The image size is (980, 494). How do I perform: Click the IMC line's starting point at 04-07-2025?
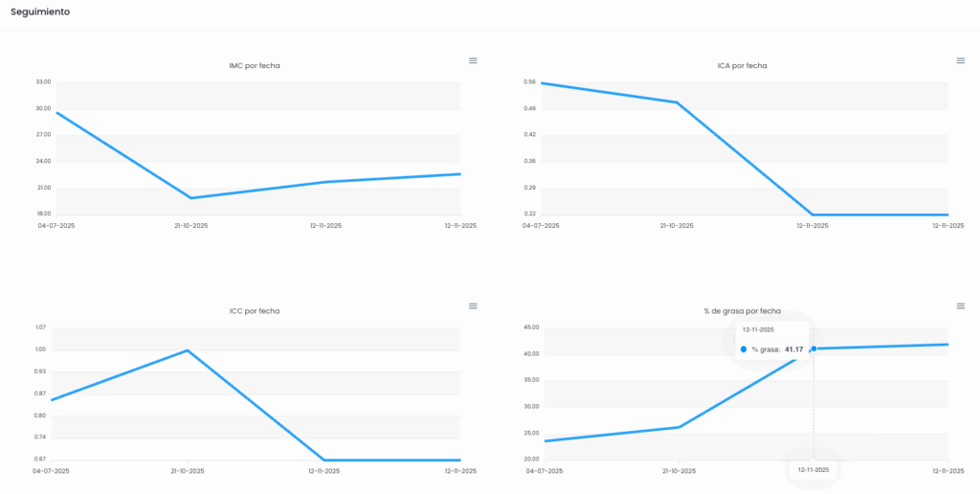click(x=56, y=113)
